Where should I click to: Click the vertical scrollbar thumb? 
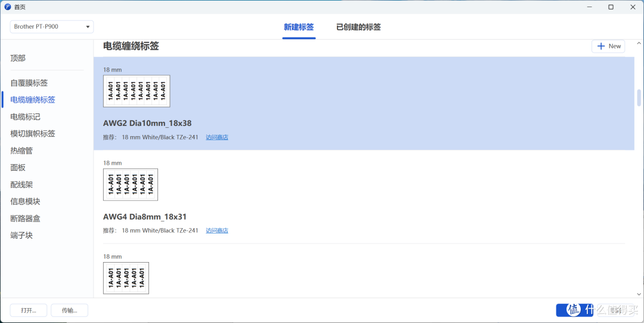[x=639, y=97]
